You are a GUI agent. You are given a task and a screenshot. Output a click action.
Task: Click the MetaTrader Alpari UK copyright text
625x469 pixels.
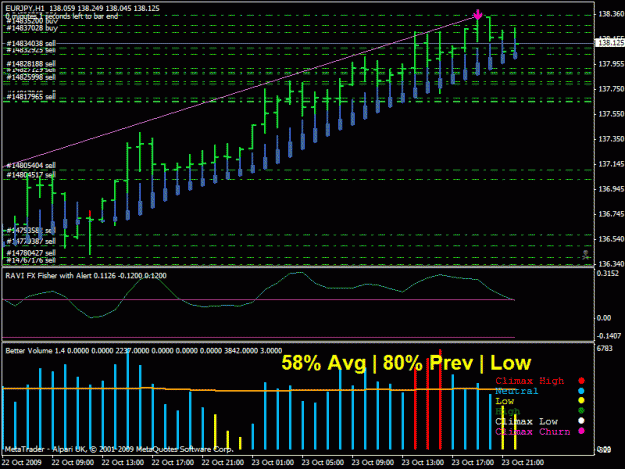click(118, 449)
